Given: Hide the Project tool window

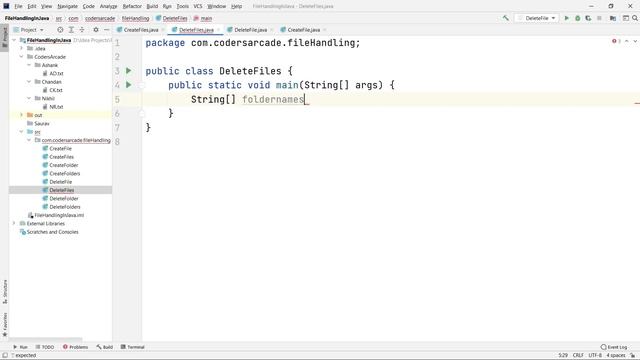Looking at the screenshot, I should point(107,30).
